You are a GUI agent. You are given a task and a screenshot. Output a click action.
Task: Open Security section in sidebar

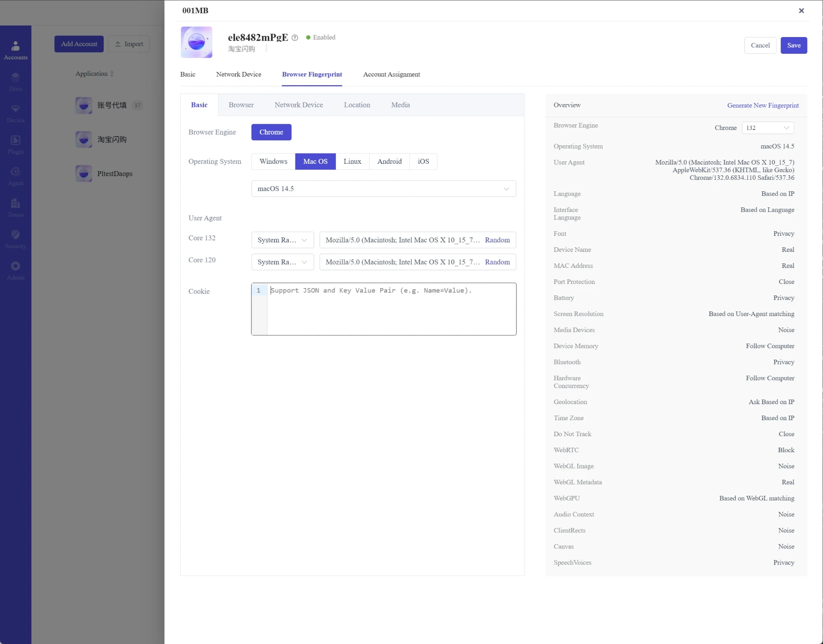point(16,239)
